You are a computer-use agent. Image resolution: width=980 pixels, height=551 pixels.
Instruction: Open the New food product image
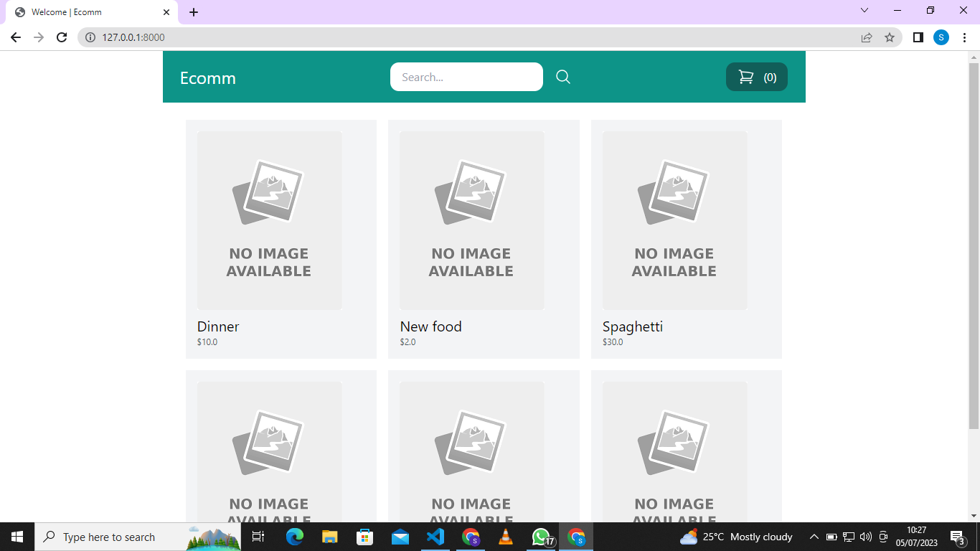tap(472, 220)
